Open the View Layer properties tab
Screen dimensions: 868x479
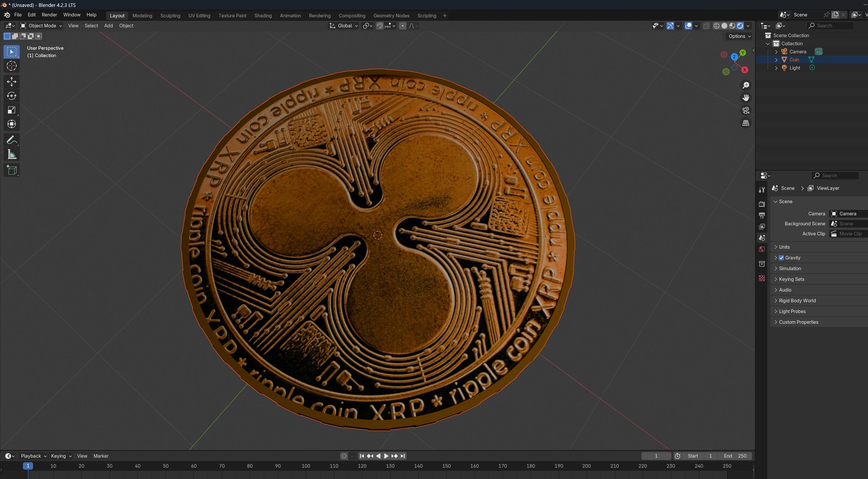762,227
